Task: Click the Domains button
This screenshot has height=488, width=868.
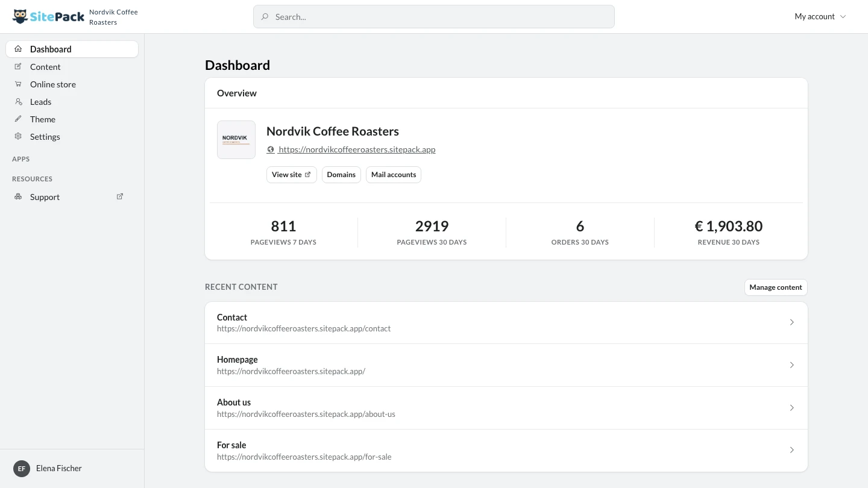Action: [x=341, y=175]
